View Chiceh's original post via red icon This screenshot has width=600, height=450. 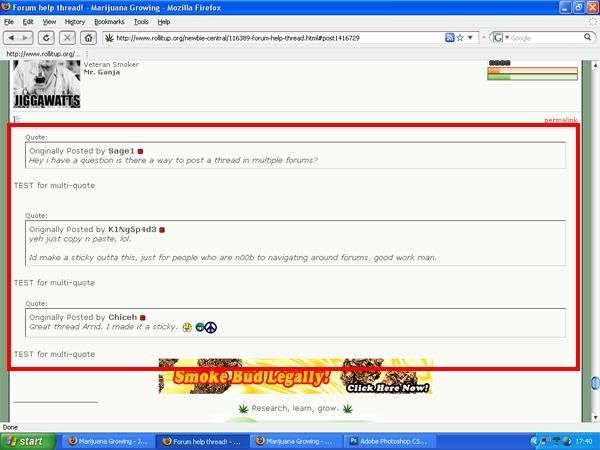tap(143, 318)
